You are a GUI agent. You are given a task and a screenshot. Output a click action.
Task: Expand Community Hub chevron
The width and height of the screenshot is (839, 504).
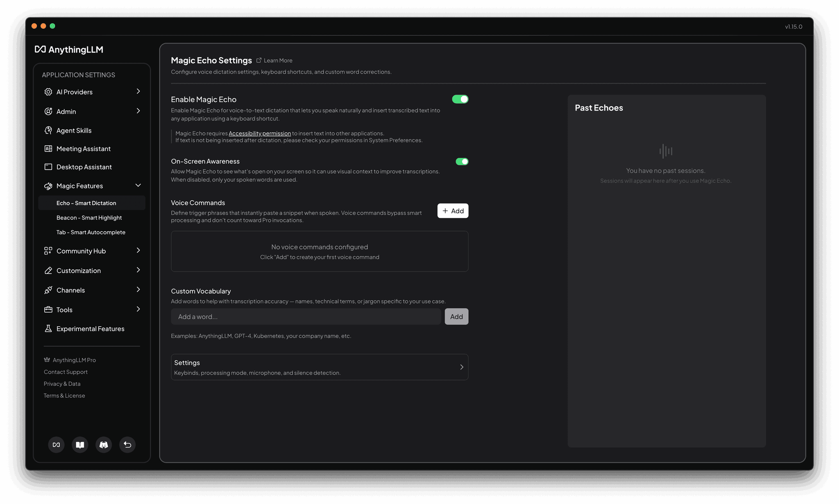[138, 250]
